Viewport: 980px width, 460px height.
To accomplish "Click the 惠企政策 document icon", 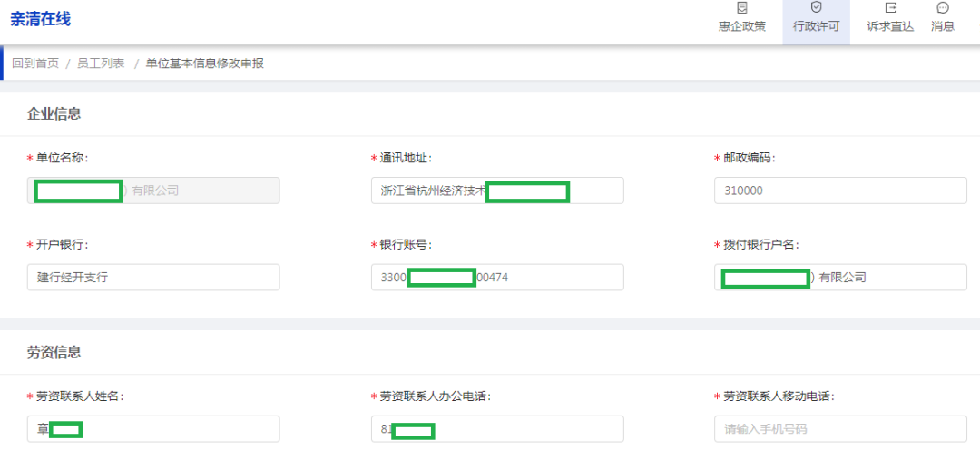I will [x=742, y=8].
